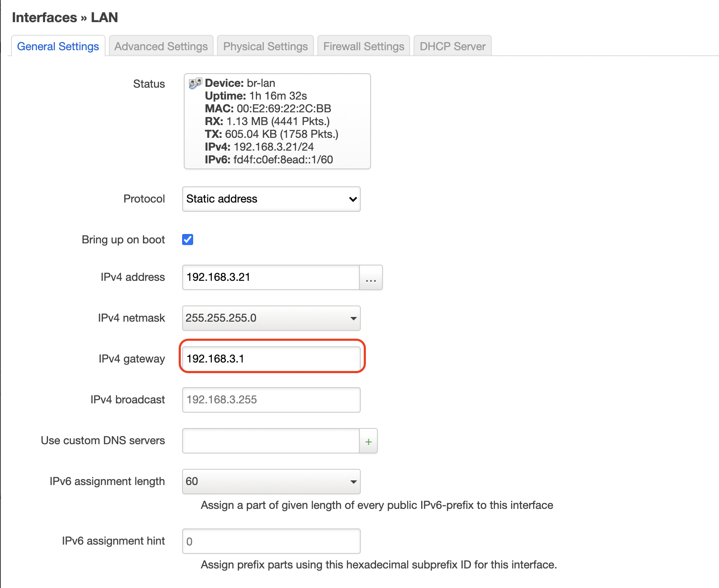Click the RX 1.13 MB status line
The height and width of the screenshot is (588, 719).
click(268, 121)
